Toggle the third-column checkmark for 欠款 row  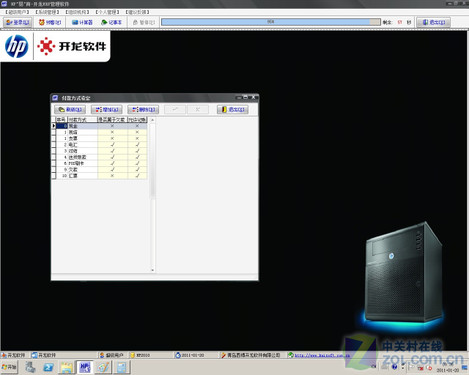(x=112, y=169)
